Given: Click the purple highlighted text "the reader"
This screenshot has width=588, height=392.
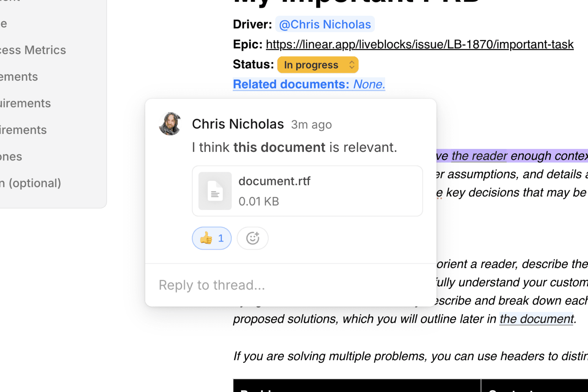Looking at the screenshot, I should point(478,156).
